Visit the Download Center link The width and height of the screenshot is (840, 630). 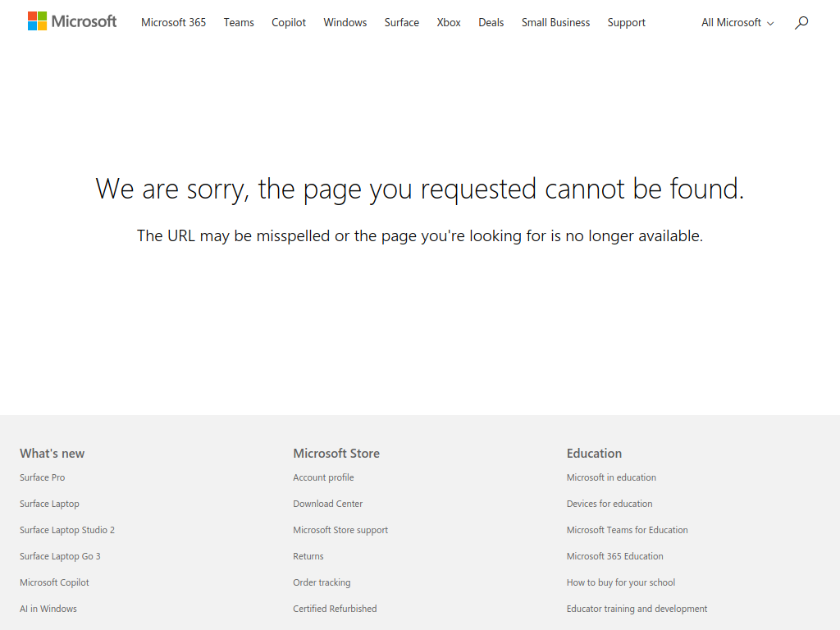coord(327,504)
